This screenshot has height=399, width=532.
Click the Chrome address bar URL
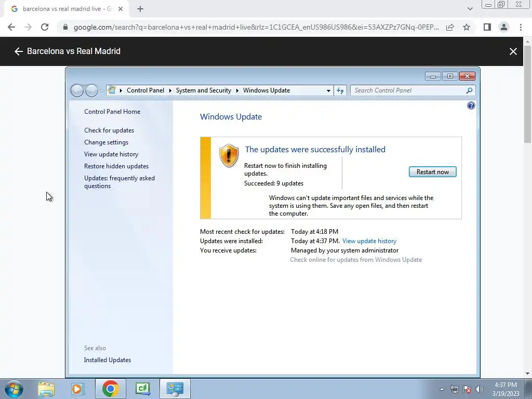(x=256, y=27)
